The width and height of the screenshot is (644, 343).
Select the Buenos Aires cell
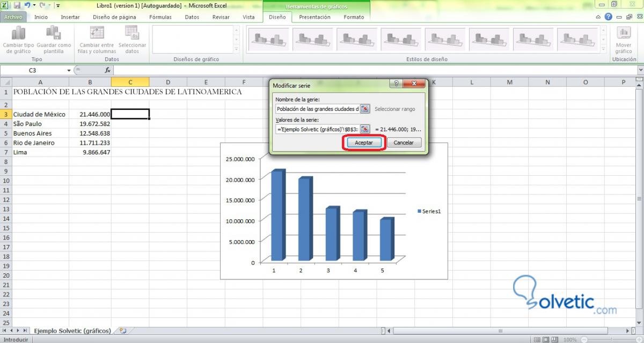[40, 133]
